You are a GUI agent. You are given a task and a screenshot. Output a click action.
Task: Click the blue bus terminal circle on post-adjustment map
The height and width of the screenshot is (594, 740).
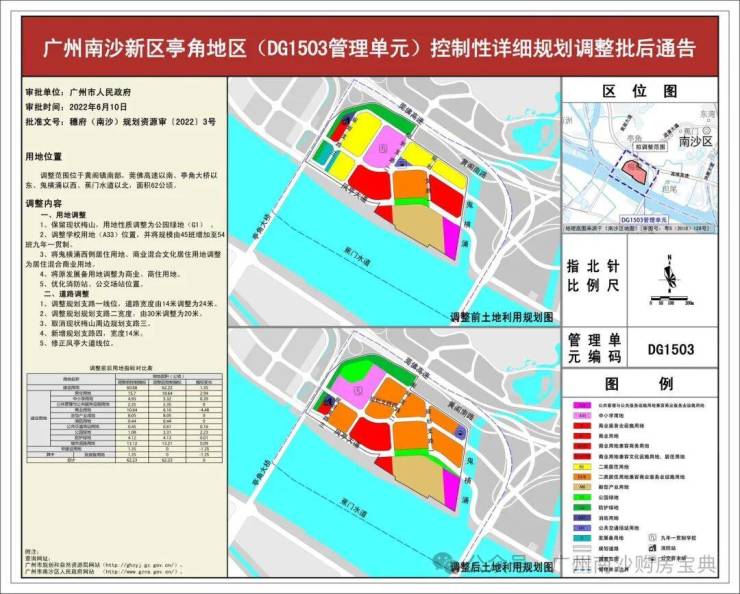(460, 433)
